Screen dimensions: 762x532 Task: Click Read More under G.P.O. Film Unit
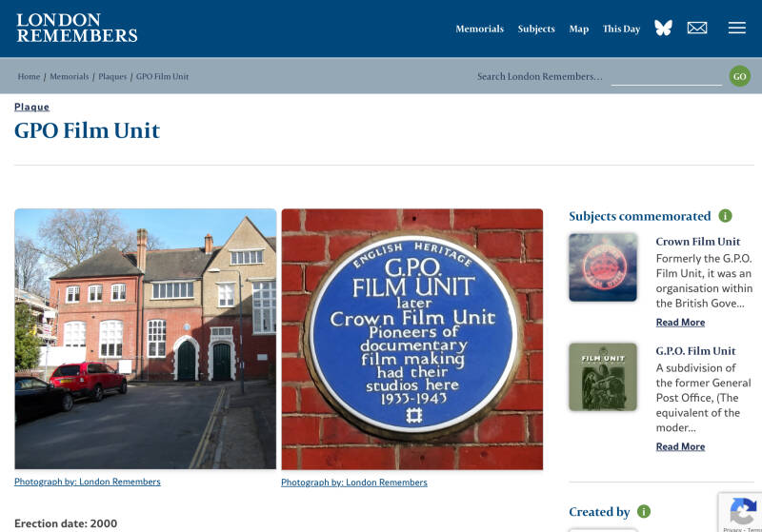(680, 446)
